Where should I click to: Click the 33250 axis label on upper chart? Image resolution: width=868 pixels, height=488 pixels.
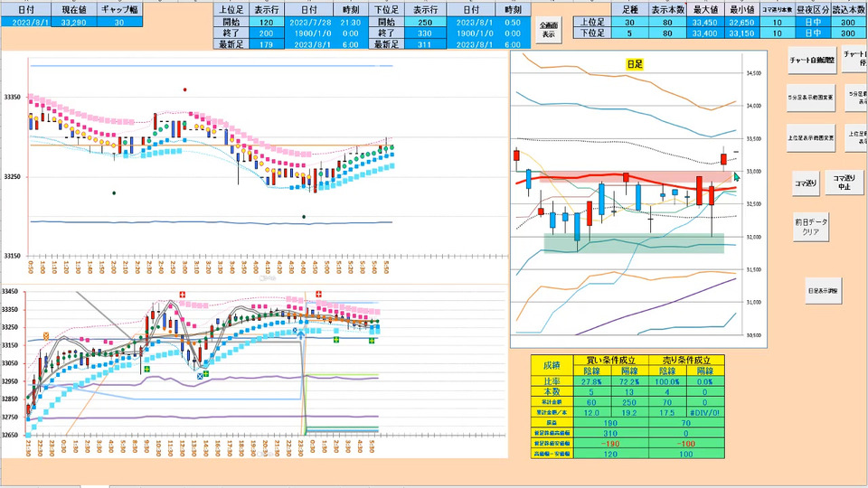(12, 177)
